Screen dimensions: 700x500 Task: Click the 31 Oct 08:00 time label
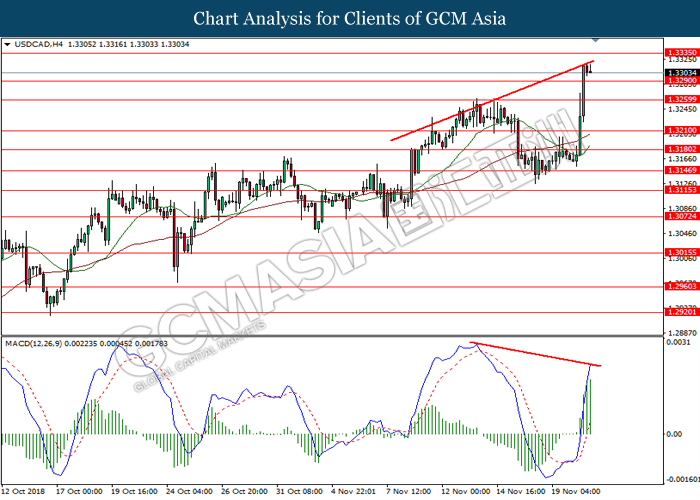(300, 492)
